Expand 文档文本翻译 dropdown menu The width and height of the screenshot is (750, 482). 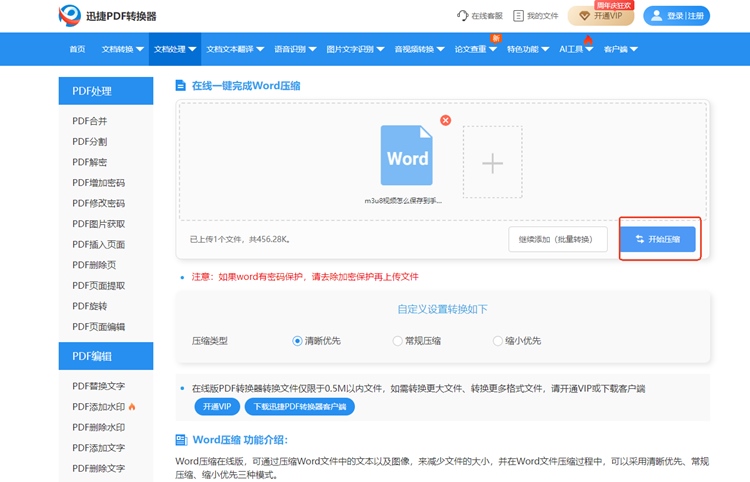click(235, 49)
